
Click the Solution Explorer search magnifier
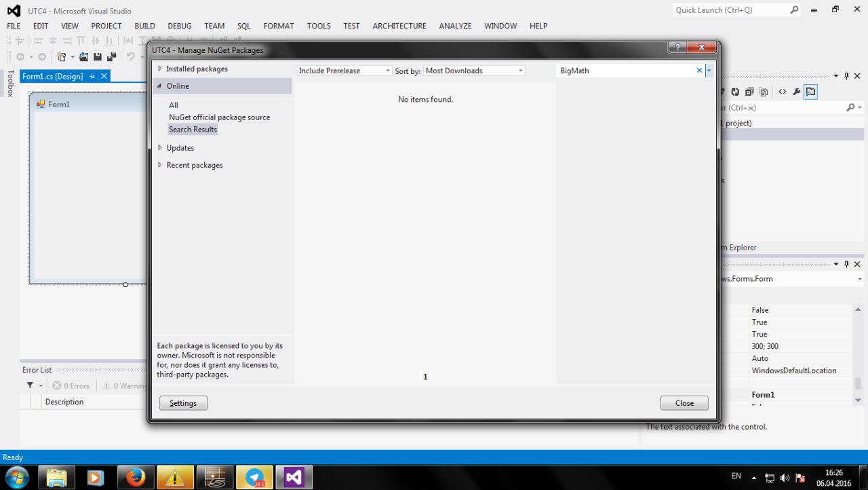(852, 108)
